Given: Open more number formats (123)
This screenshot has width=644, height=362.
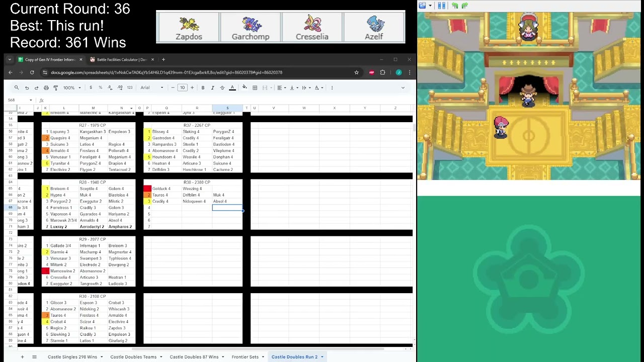Looking at the screenshot, I should tap(130, 87).
